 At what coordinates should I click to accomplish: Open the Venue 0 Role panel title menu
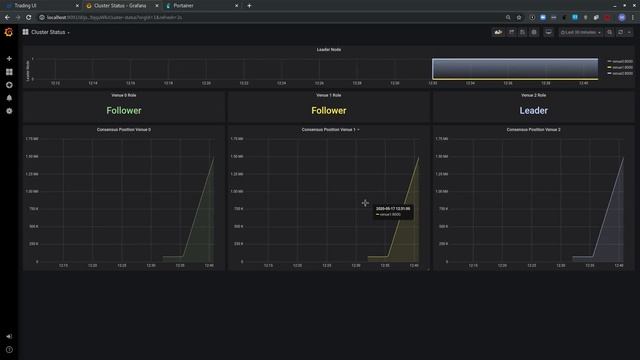pos(124,95)
